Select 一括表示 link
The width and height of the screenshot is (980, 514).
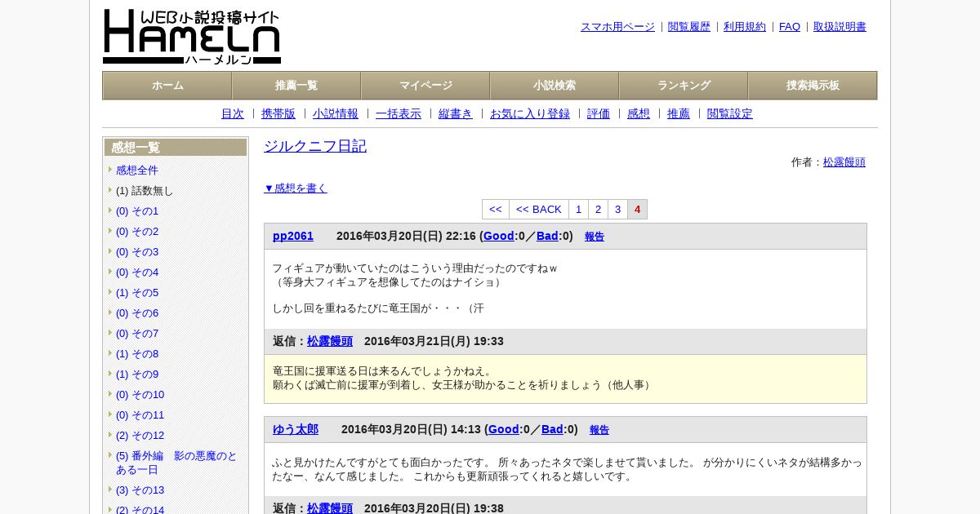pyautogui.click(x=399, y=114)
